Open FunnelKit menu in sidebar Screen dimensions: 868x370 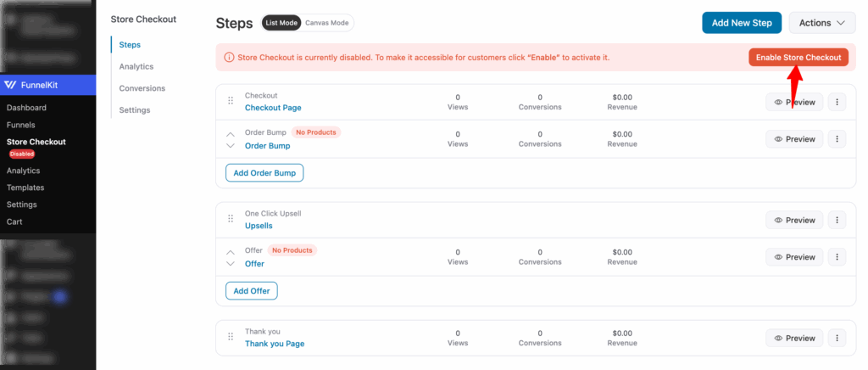(48, 85)
